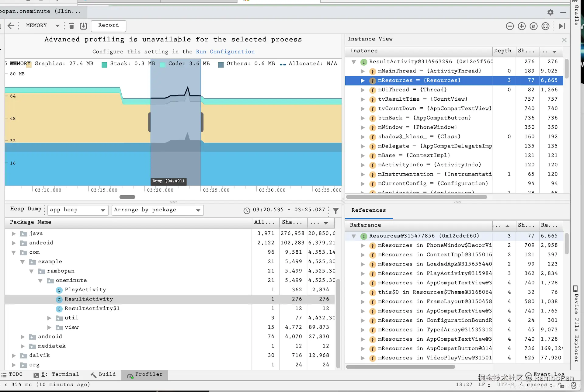
Task: Click the timeline horizontal scrollbar thumb
Action: 127,197
